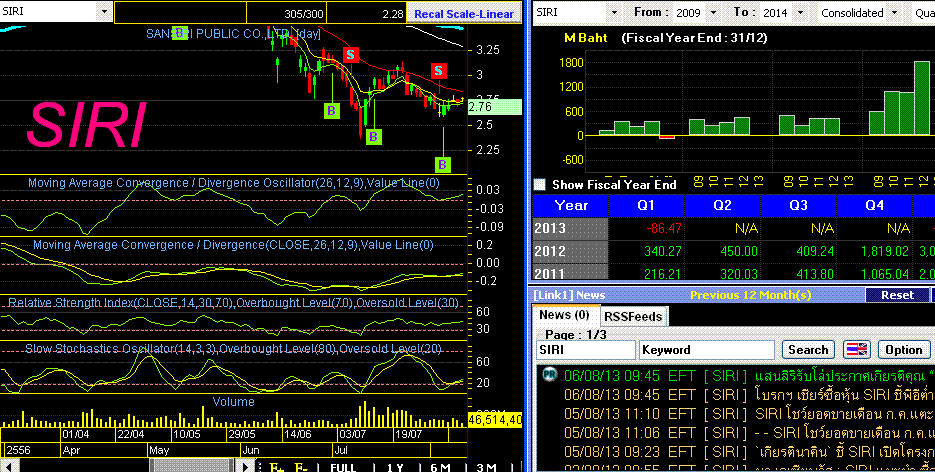Open the 05/08/13 11:10 news headline

748,414
